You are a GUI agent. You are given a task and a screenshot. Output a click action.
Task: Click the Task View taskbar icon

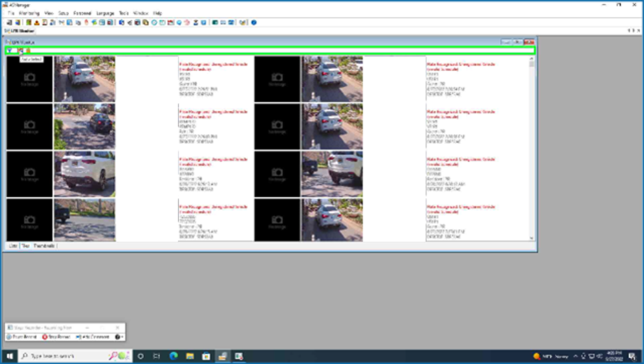(x=156, y=356)
